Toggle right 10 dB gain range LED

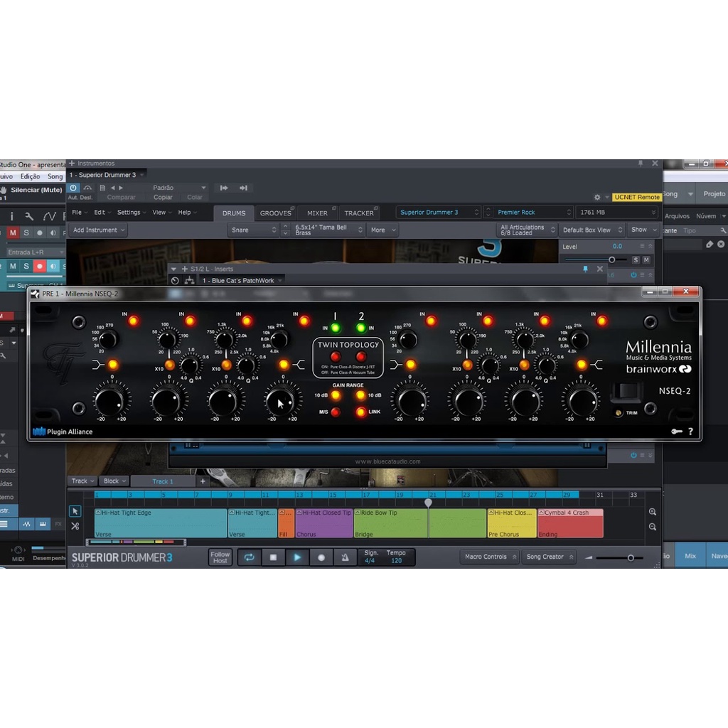[360, 395]
